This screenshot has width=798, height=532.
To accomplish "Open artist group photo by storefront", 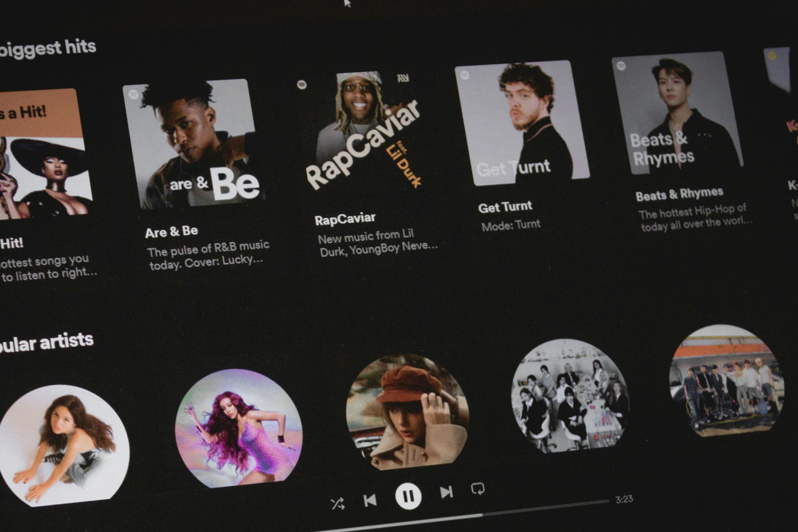I will click(727, 380).
